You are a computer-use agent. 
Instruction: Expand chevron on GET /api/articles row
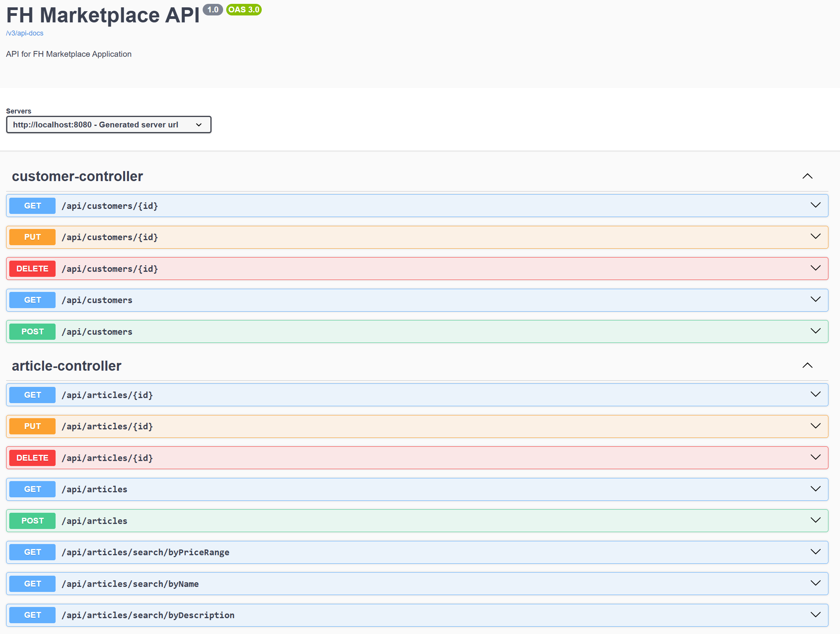pos(815,489)
